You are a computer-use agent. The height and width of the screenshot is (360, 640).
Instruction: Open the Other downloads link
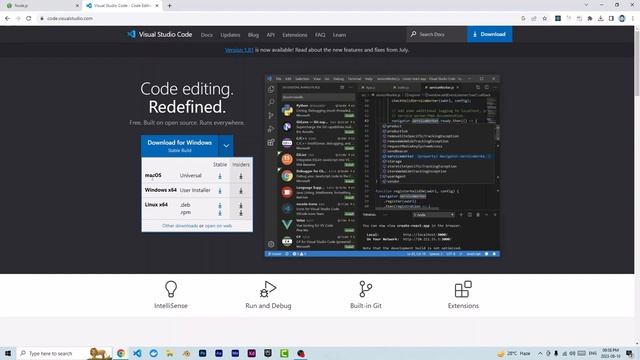pos(180,226)
